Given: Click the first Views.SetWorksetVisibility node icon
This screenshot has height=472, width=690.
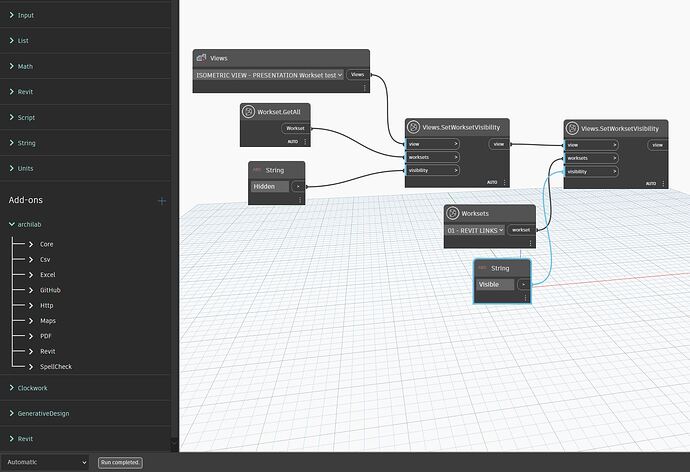Looking at the screenshot, I should (413, 127).
